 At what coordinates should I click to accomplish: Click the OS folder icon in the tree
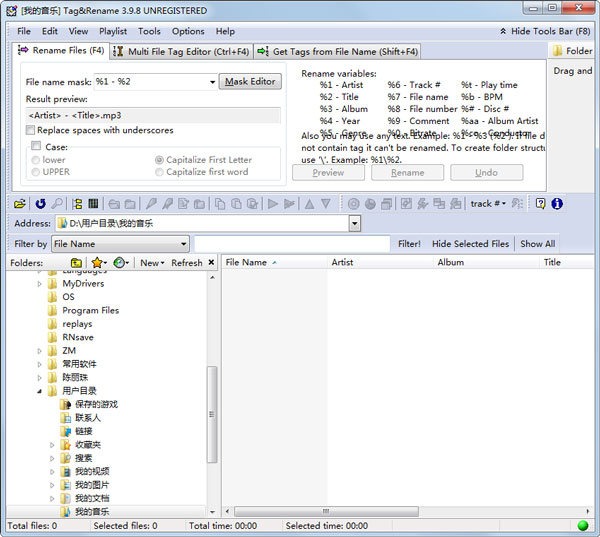[x=52, y=297]
